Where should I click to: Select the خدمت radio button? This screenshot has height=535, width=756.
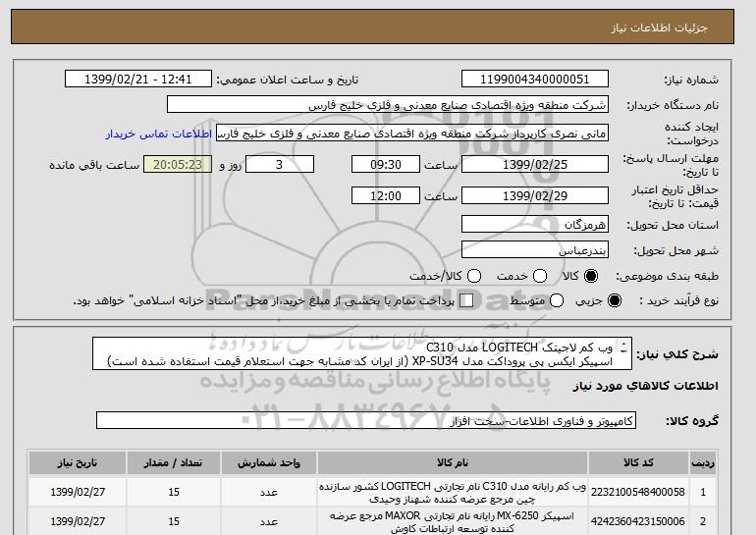point(540,276)
